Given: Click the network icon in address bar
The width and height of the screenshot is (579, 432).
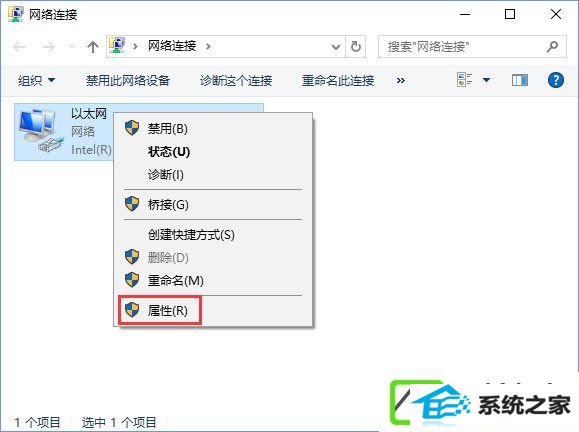Looking at the screenshot, I should [117, 46].
